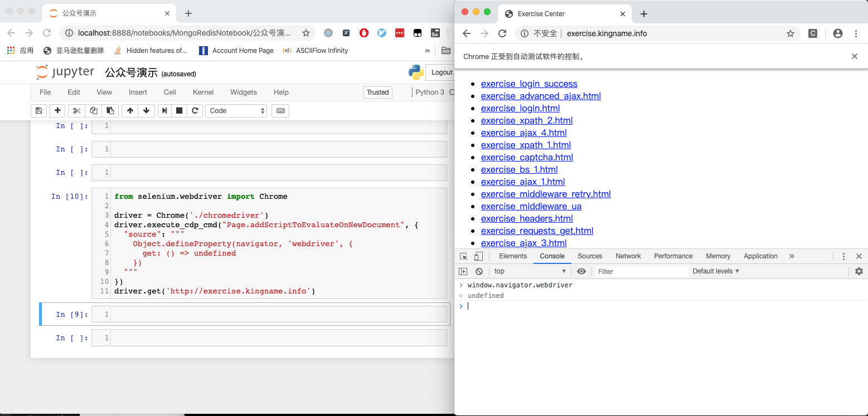The width and height of the screenshot is (868, 416).
Task: Copy selected cells icon in Jupyter toolbar
Action: (94, 111)
